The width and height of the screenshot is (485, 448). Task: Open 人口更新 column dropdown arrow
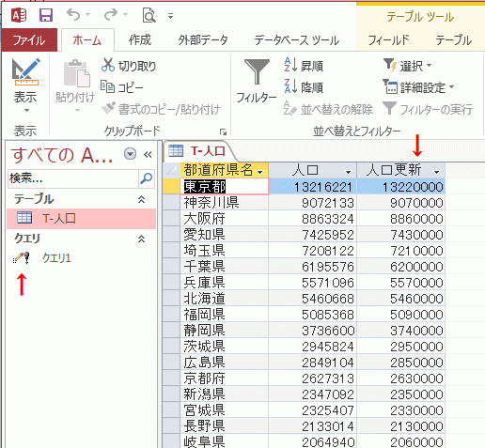tap(437, 172)
